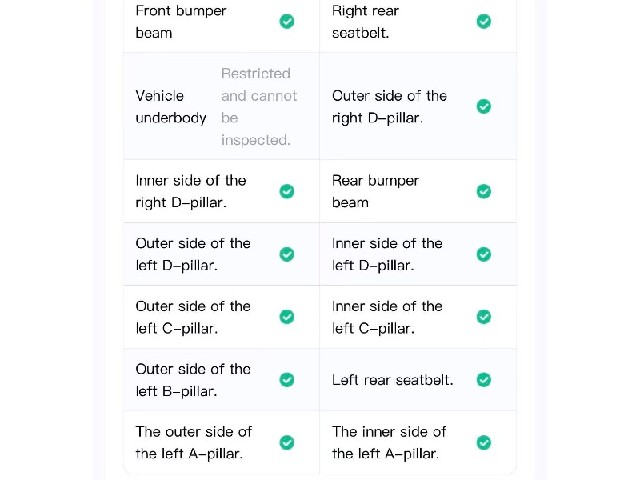The height and width of the screenshot is (480, 640).
Task: Select the Vehicle underbody label
Action: coord(171,107)
